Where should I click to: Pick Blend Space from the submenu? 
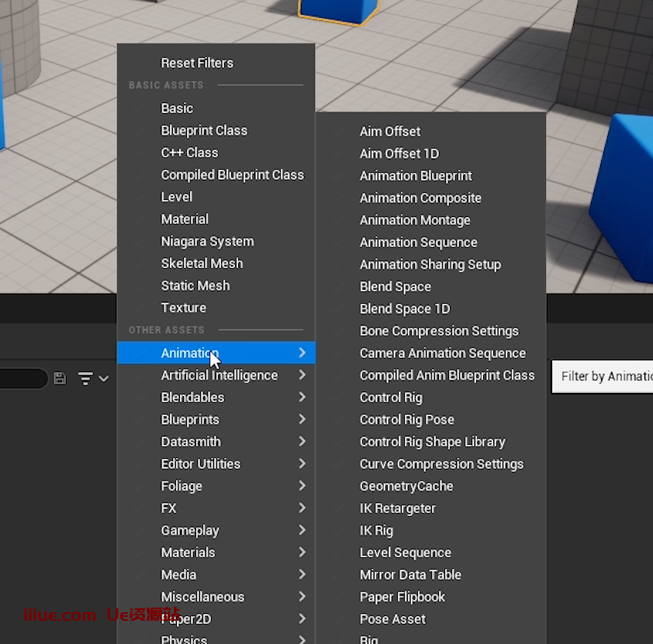click(396, 287)
